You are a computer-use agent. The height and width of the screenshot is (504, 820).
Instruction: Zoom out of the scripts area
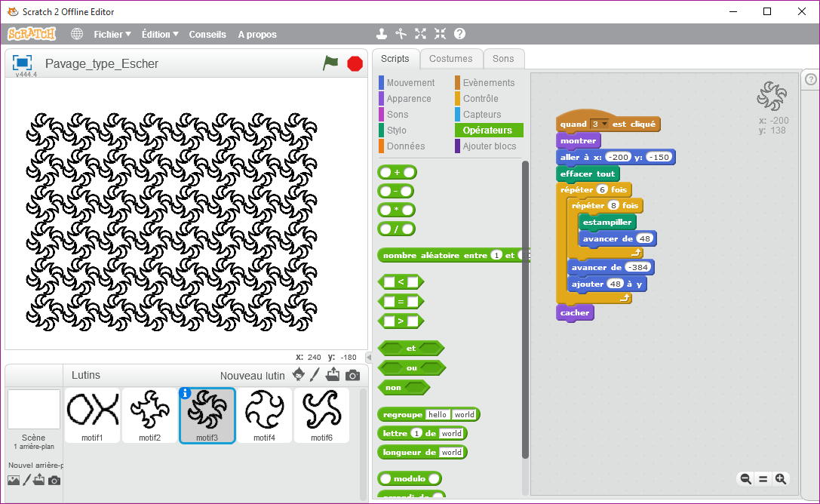click(x=745, y=478)
